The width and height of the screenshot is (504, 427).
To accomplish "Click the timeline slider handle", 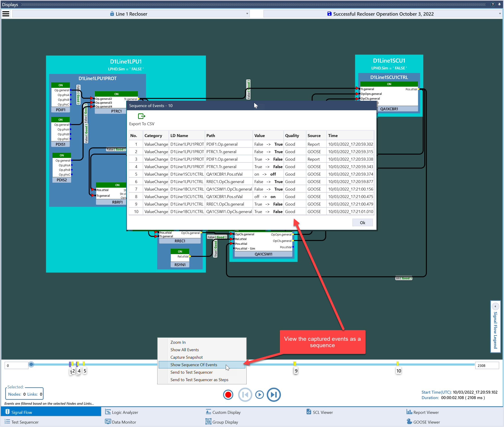I will [x=31, y=364].
